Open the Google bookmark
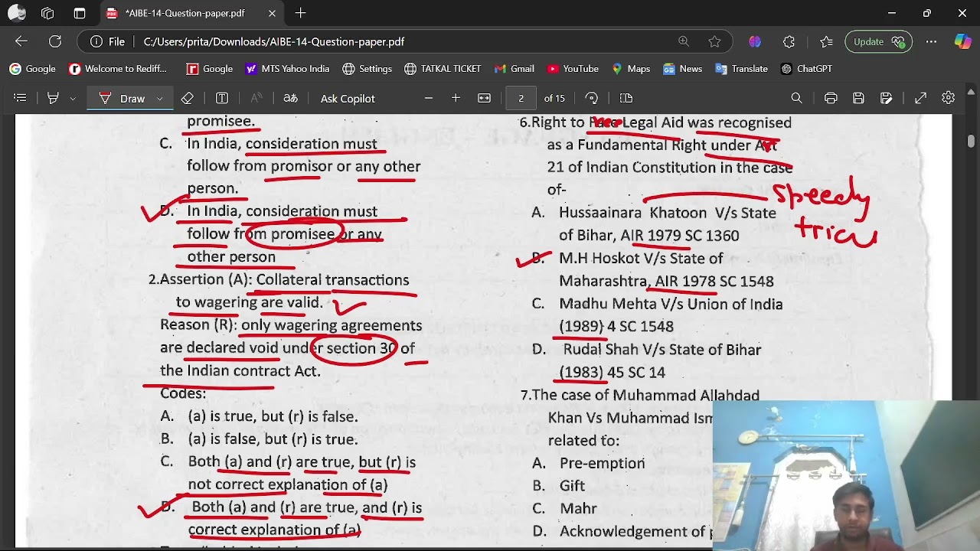The image size is (980, 551). pos(32,69)
